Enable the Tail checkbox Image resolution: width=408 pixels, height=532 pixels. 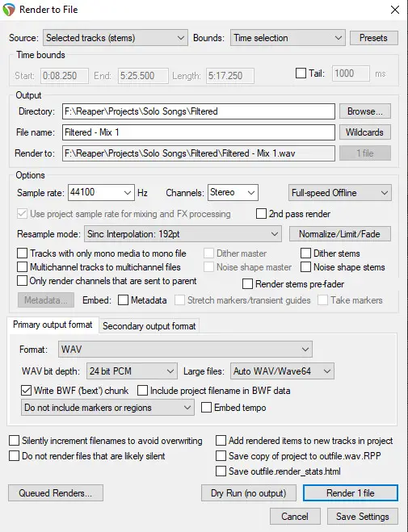point(301,73)
